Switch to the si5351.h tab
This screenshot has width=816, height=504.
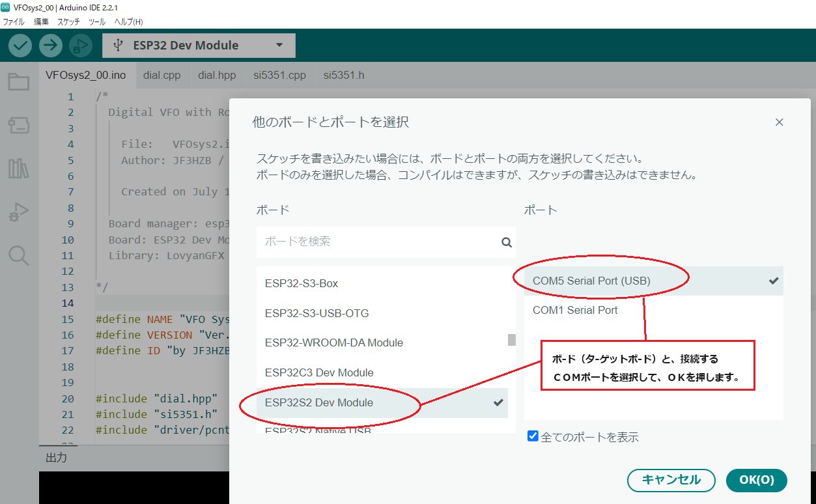[x=344, y=76]
